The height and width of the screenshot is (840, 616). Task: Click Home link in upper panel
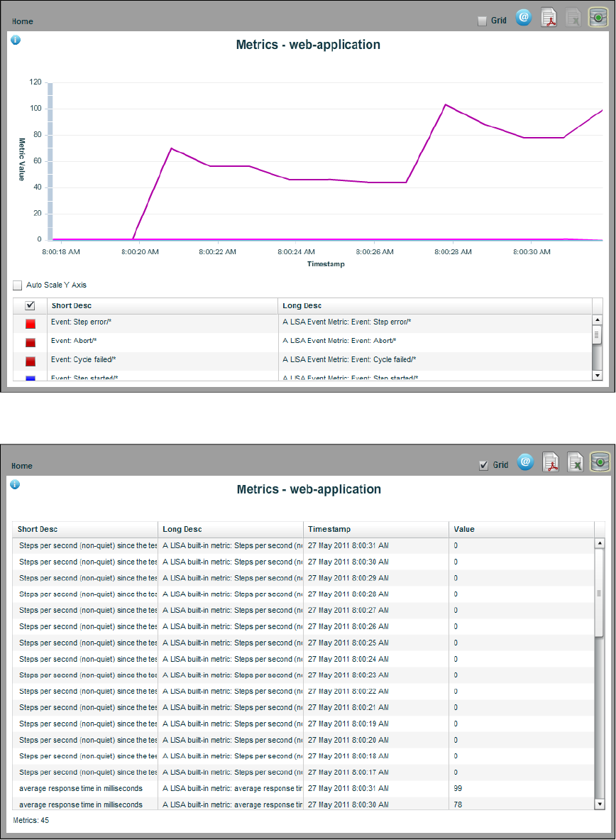point(23,21)
